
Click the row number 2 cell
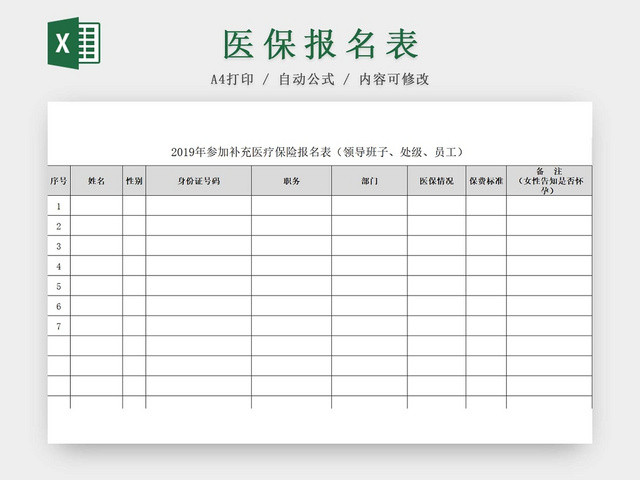pyautogui.click(x=59, y=226)
